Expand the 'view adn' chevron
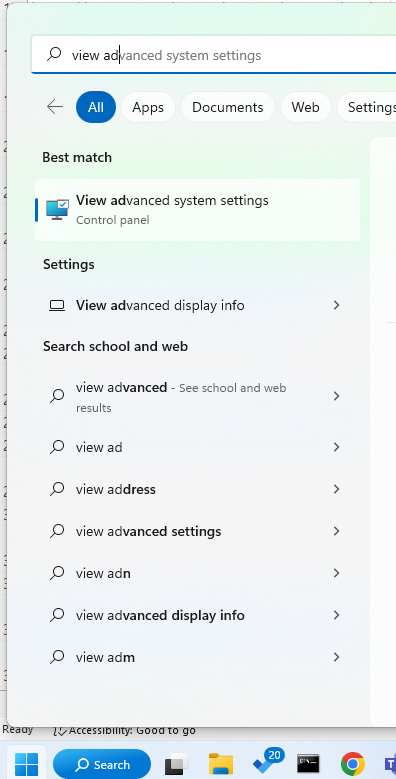The width and height of the screenshot is (396, 779). [x=336, y=573]
